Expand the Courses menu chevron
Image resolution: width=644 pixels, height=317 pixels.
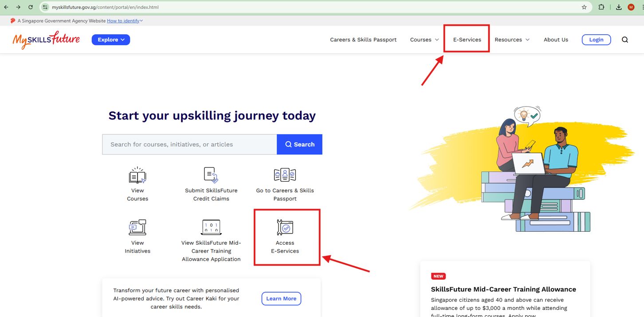click(x=437, y=40)
